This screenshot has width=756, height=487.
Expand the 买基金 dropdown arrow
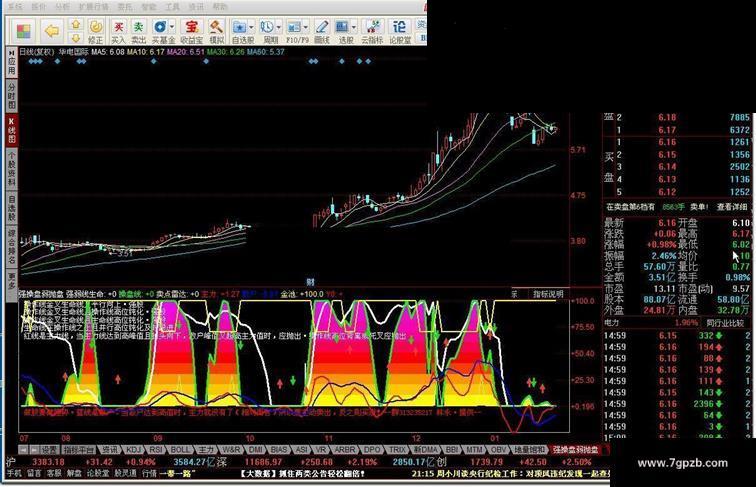click(172, 27)
